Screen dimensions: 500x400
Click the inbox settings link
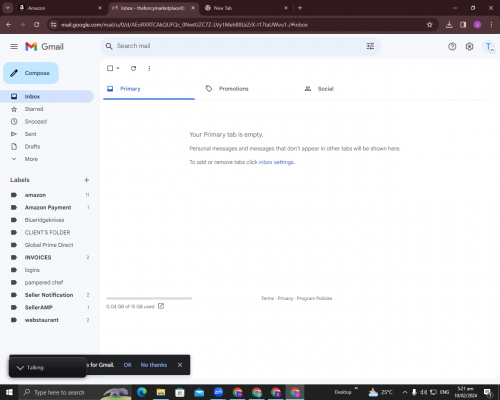pyautogui.click(x=276, y=162)
